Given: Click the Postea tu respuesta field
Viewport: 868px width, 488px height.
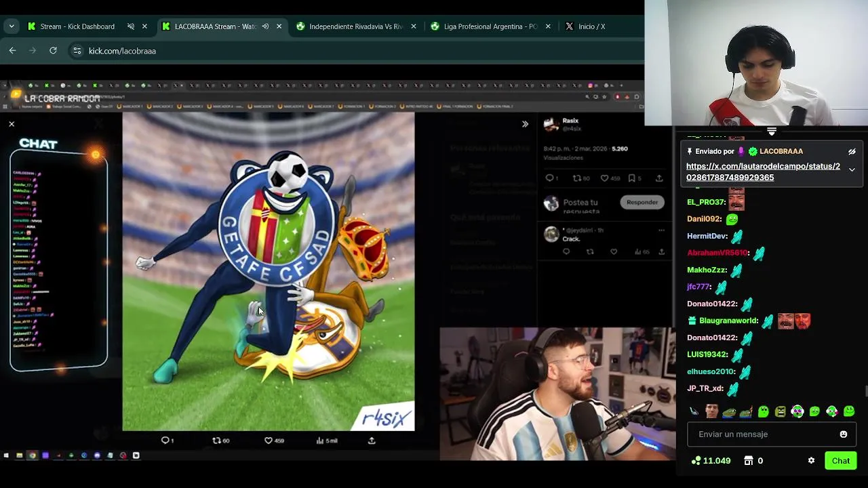Looking at the screenshot, I should click(x=580, y=206).
